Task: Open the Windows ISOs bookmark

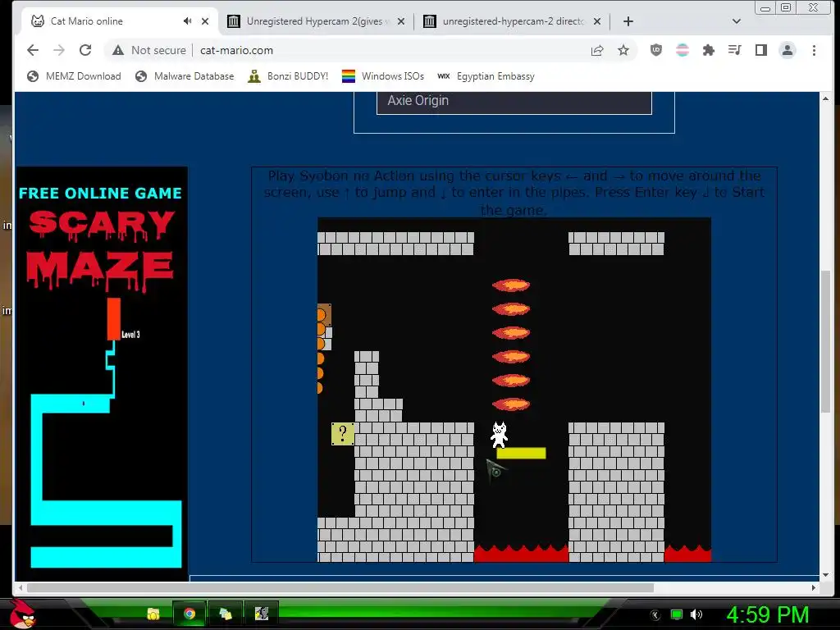Action: coord(383,76)
